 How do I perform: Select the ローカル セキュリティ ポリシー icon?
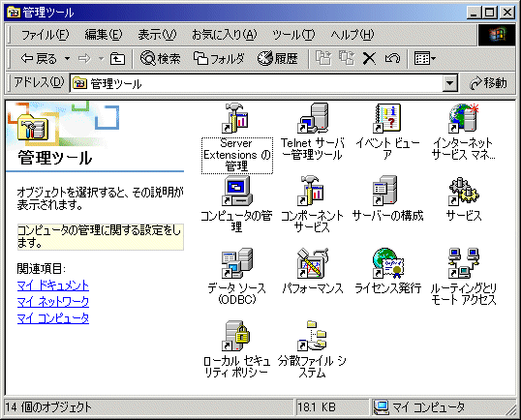(236, 336)
